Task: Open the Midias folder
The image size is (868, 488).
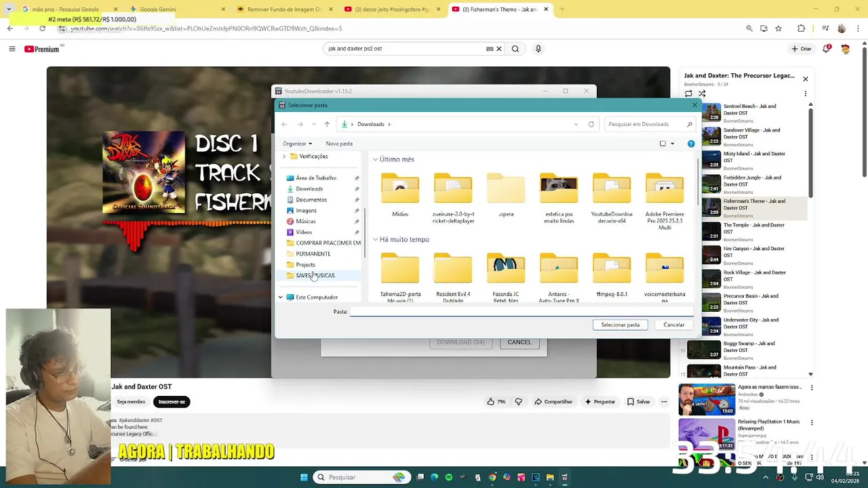Action: [x=400, y=195]
